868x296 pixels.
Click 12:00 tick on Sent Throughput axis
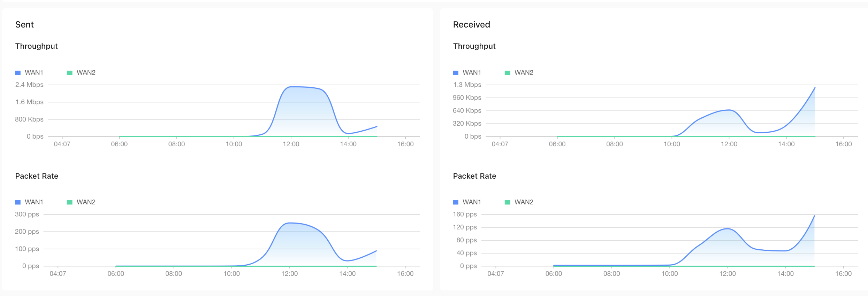[x=291, y=144]
